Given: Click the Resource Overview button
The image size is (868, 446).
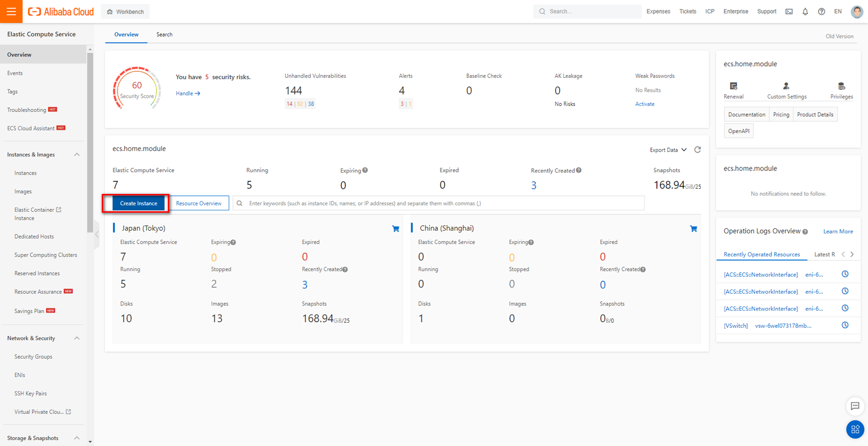Looking at the screenshot, I should (x=199, y=203).
